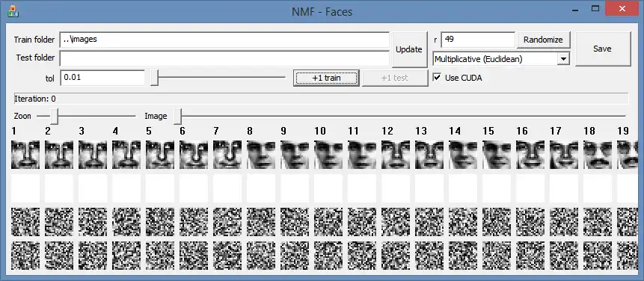Click the Zoon label

[22, 116]
